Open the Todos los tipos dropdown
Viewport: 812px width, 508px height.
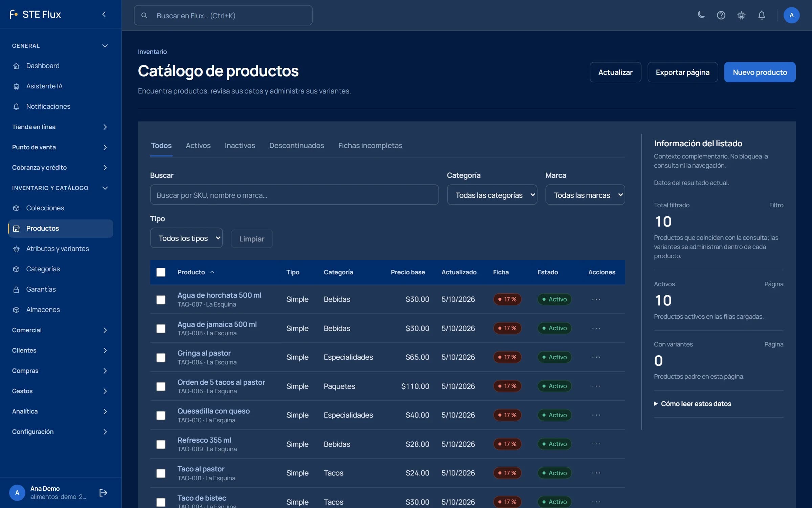pyautogui.click(x=186, y=238)
